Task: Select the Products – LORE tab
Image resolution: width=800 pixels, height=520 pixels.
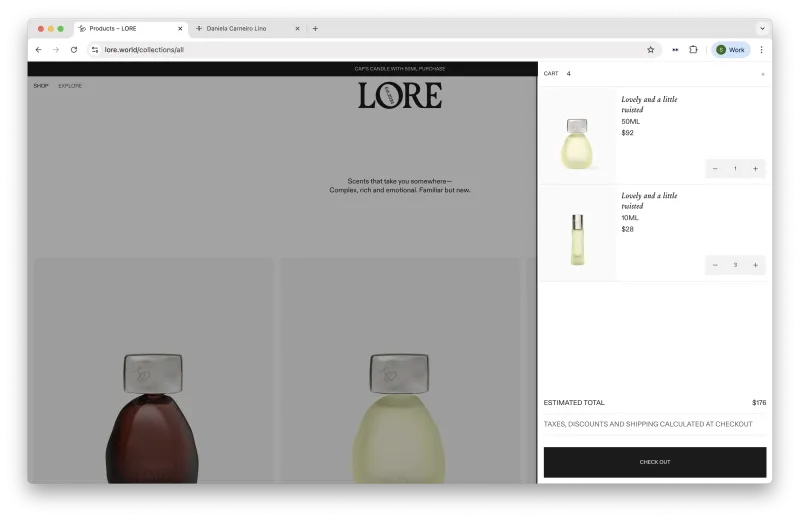Action: coord(131,29)
